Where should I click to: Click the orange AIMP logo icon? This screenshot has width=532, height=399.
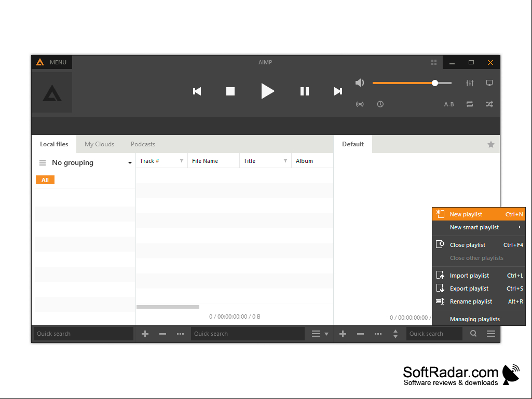tap(40, 62)
